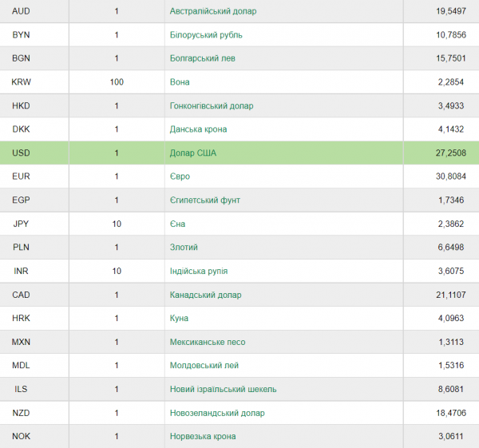479x448 pixels.
Task: Select the MXN currency code cell
Action: tap(34, 342)
